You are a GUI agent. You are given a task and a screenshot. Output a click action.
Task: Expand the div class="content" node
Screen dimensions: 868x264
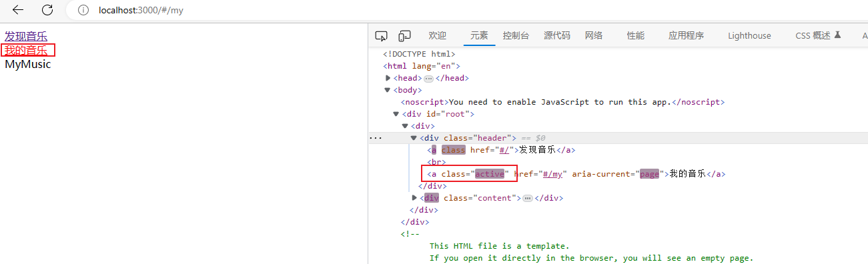tap(415, 198)
